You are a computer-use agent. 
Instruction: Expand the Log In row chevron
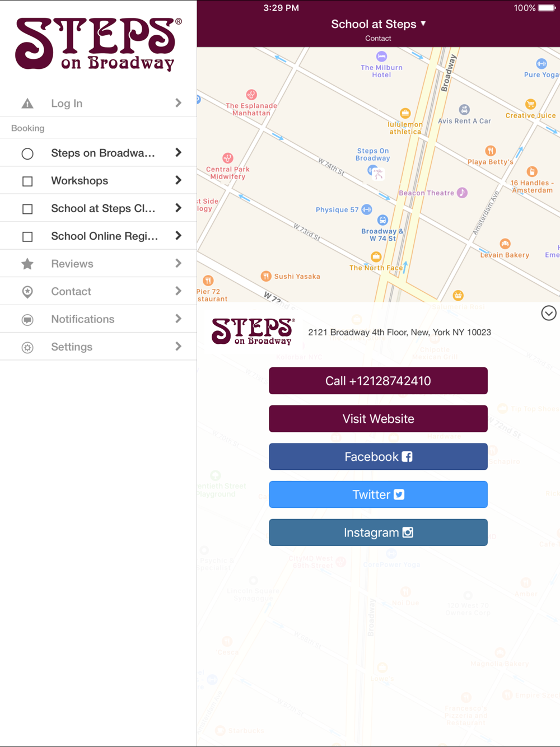point(178,103)
